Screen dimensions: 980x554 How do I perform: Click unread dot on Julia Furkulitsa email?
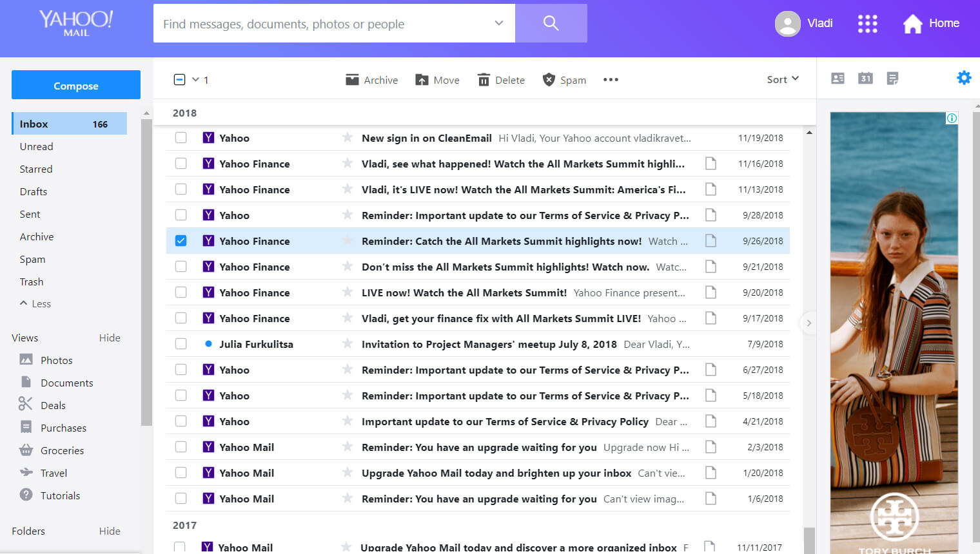[208, 344]
